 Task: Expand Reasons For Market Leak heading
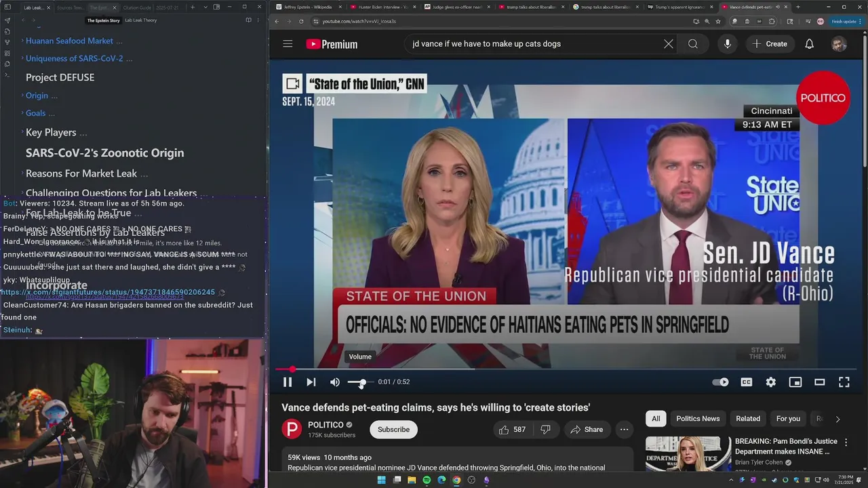tap(81, 174)
